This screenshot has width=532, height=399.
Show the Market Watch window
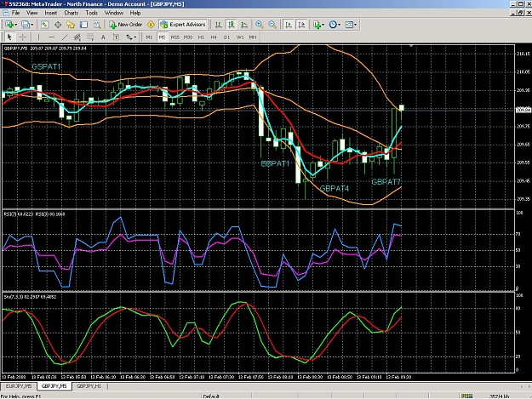coord(45,25)
